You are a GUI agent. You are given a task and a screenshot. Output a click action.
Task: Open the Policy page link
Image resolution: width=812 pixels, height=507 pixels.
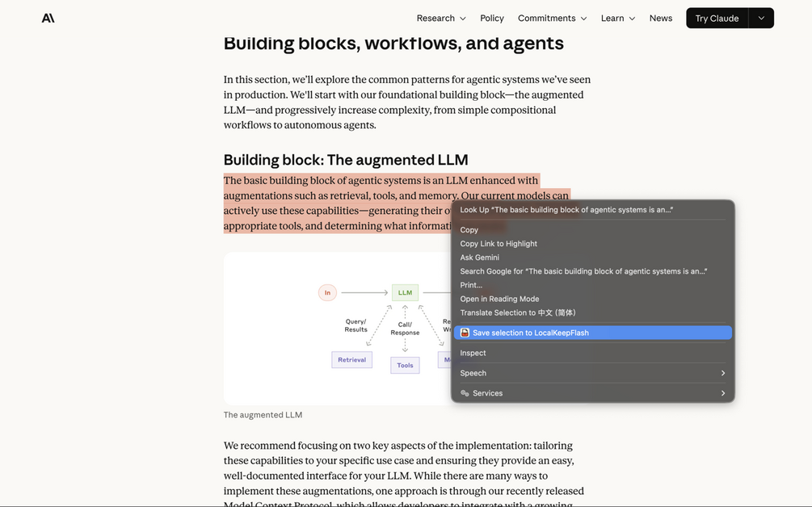(492, 18)
